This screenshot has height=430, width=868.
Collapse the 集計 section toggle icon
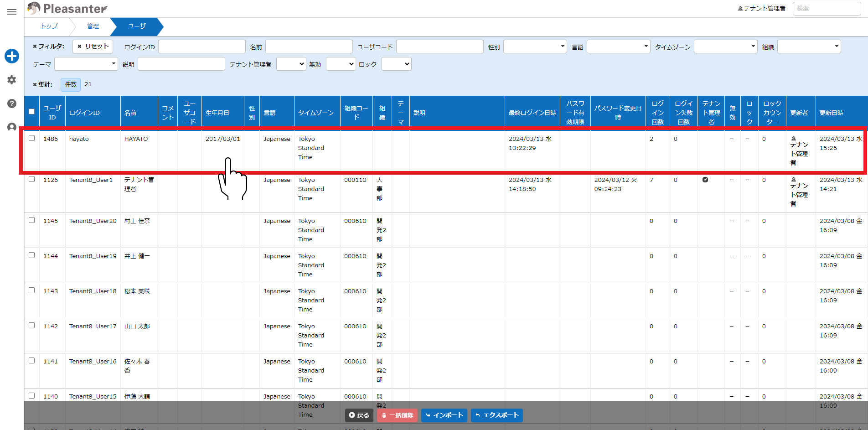pos(35,84)
